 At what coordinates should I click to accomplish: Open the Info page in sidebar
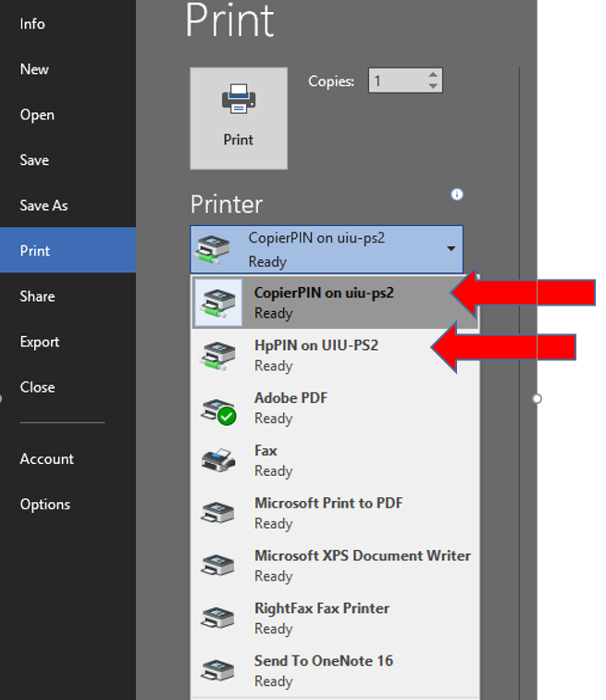click(32, 24)
